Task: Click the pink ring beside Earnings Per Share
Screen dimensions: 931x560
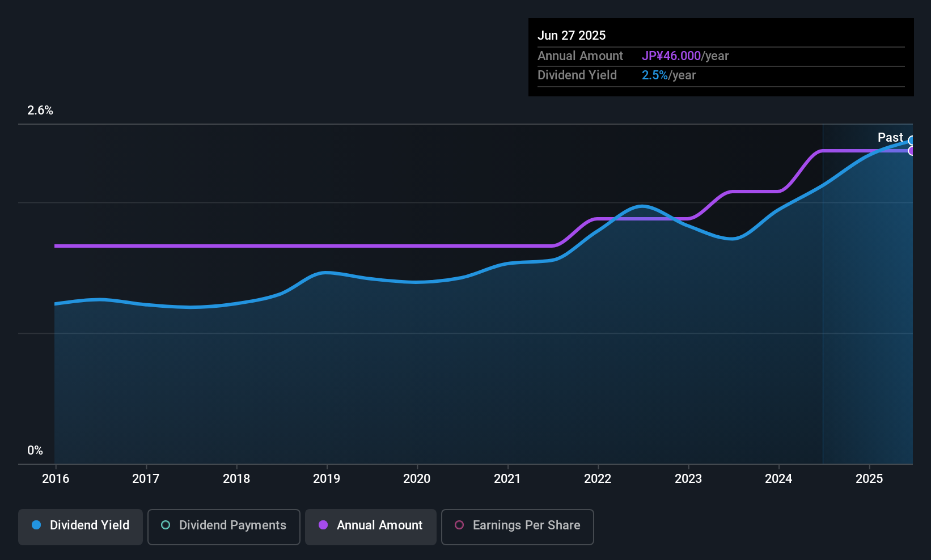Action: (x=459, y=525)
